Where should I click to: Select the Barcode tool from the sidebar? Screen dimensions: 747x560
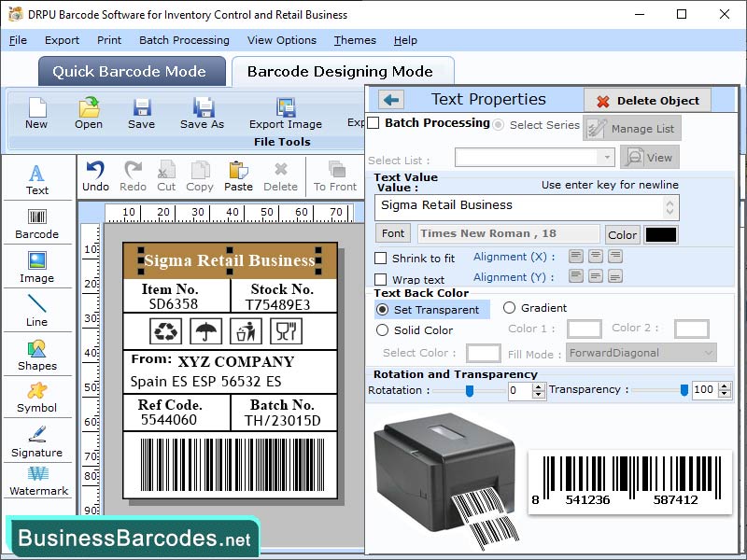click(37, 224)
